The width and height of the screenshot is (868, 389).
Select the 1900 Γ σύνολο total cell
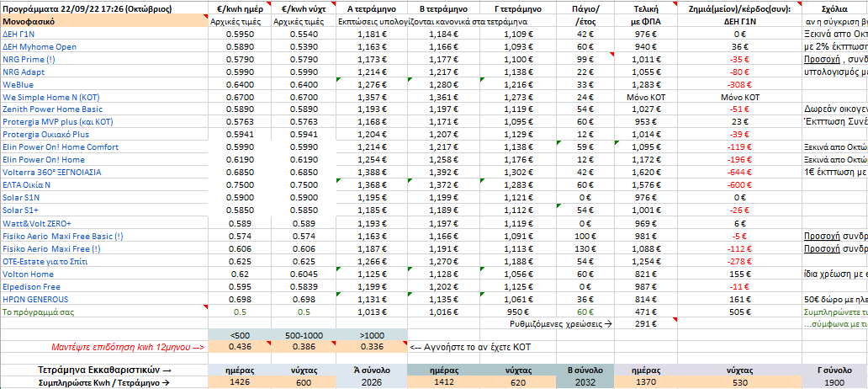click(835, 382)
